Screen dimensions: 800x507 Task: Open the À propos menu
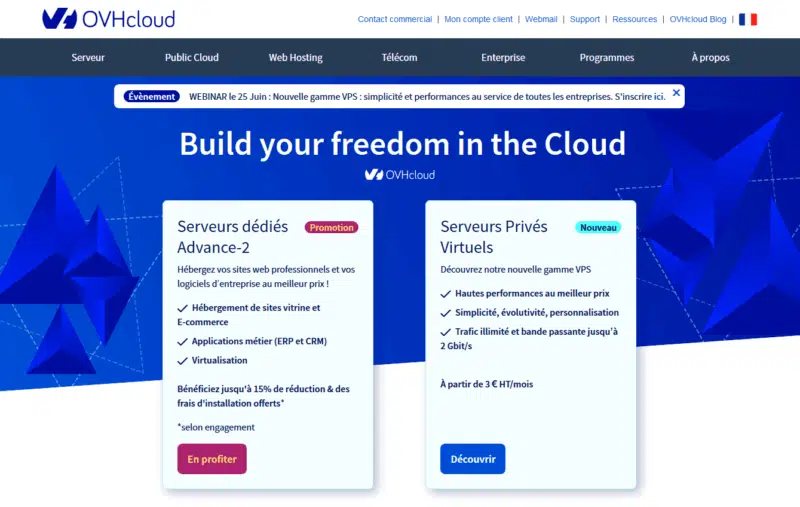pos(711,58)
